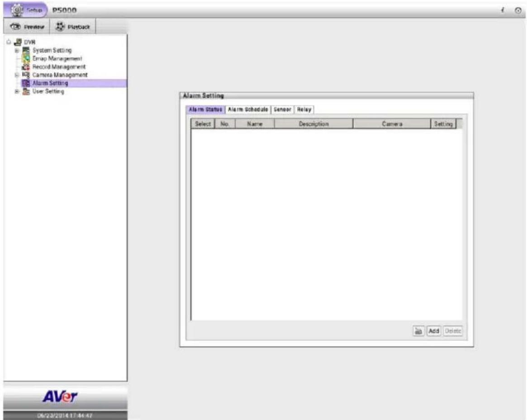Click the date and time status bar

[65, 415]
